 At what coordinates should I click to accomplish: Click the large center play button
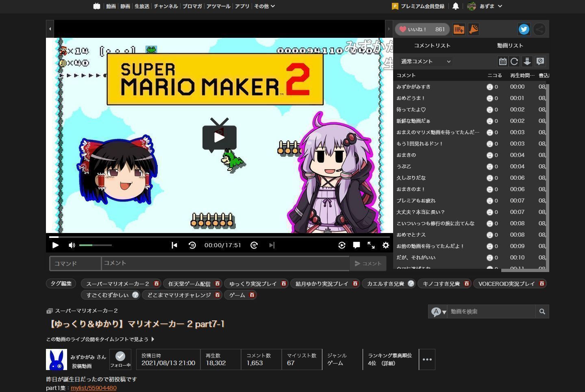click(220, 137)
